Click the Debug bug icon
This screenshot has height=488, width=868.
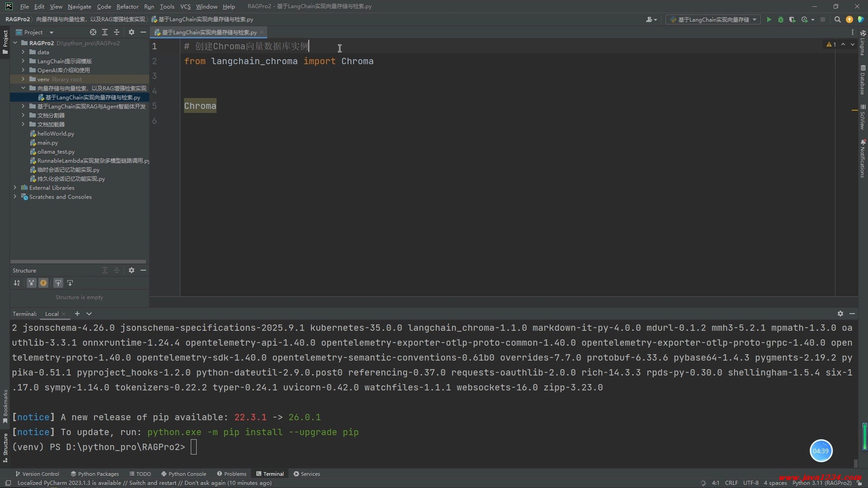pos(780,19)
